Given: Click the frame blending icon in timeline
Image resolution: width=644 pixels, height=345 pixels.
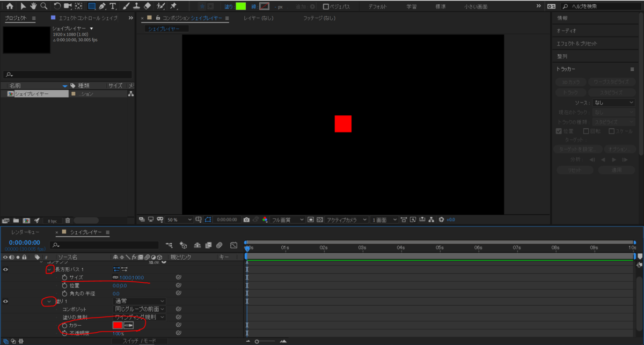Looking at the screenshot, I should pyautogui.click(x=208, y=245).
